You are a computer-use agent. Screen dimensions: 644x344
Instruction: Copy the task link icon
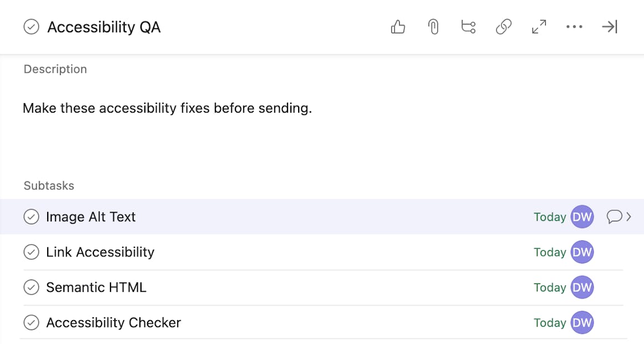coord(504,27)
